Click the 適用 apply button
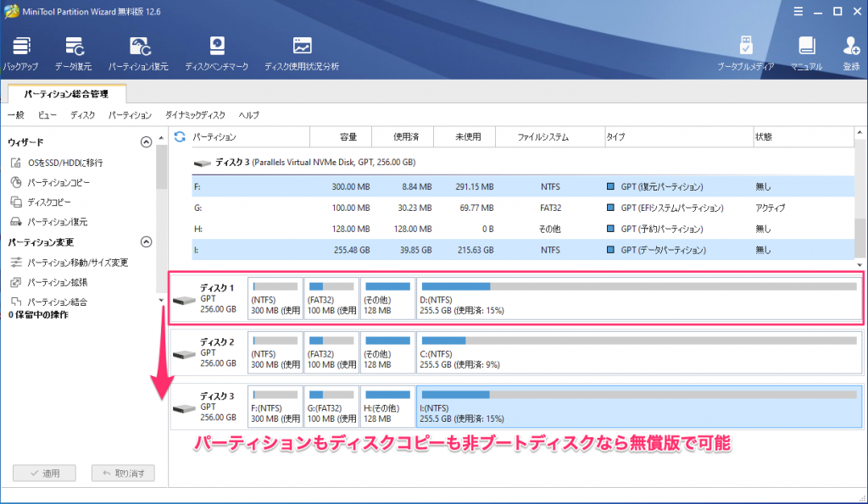 tap(44, 473)
